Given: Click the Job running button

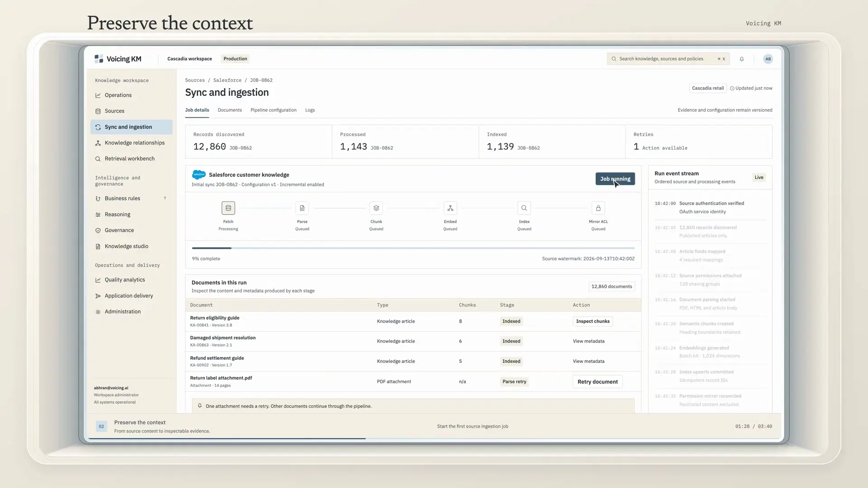Looking at the screenshot, I should [615, 179].
